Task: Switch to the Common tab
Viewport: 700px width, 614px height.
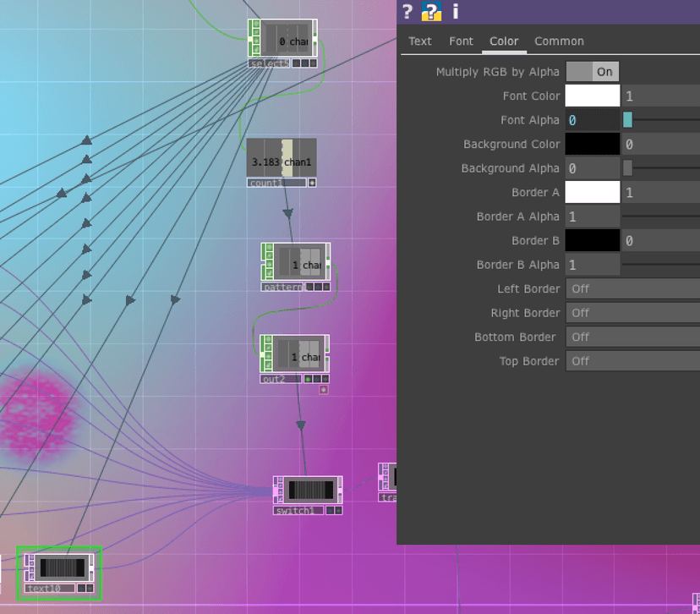Action: [x=559, y=41]
